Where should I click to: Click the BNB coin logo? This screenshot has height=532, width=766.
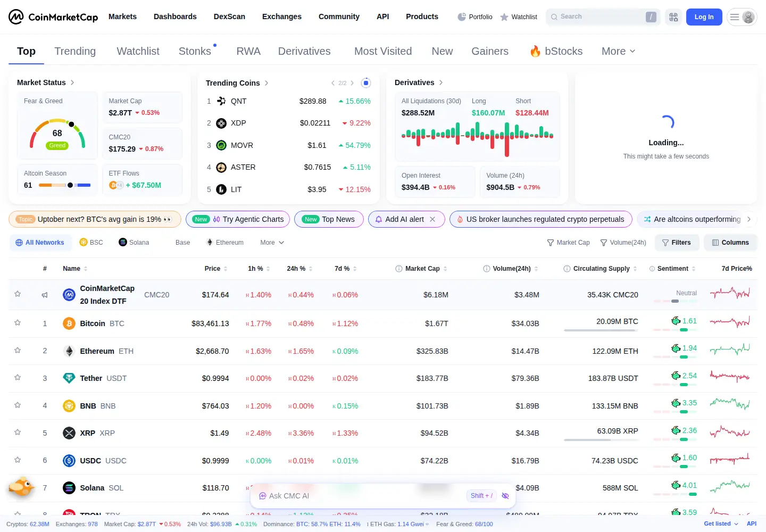click(x=69, y=406)
